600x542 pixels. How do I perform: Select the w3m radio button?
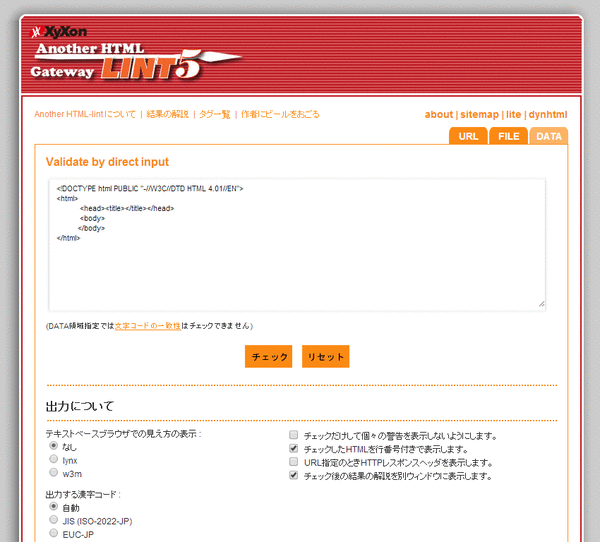pyautogui.click(x=54, y=472)
